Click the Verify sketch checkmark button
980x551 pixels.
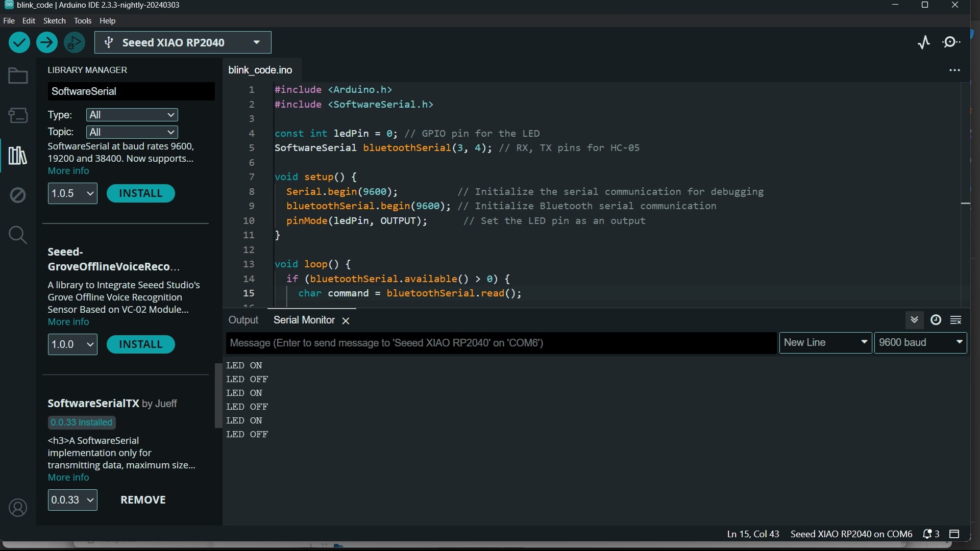coord(19,42)
